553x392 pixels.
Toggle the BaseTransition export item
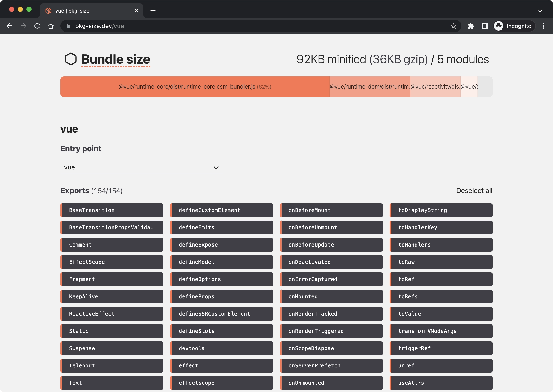(x=112, y=210)
